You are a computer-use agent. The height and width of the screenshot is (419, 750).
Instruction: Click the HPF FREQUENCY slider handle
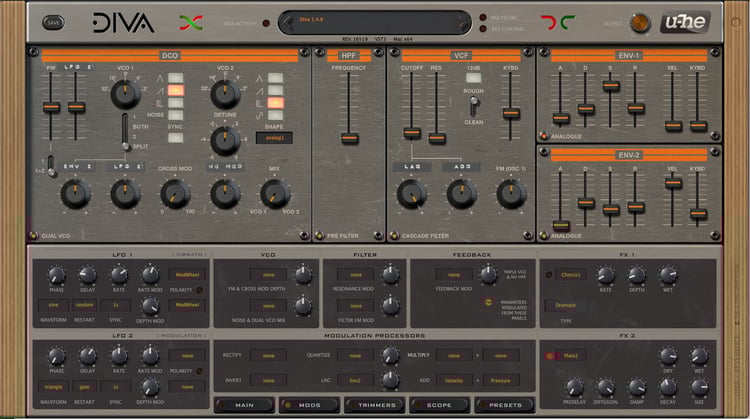[x=350, y=139]
